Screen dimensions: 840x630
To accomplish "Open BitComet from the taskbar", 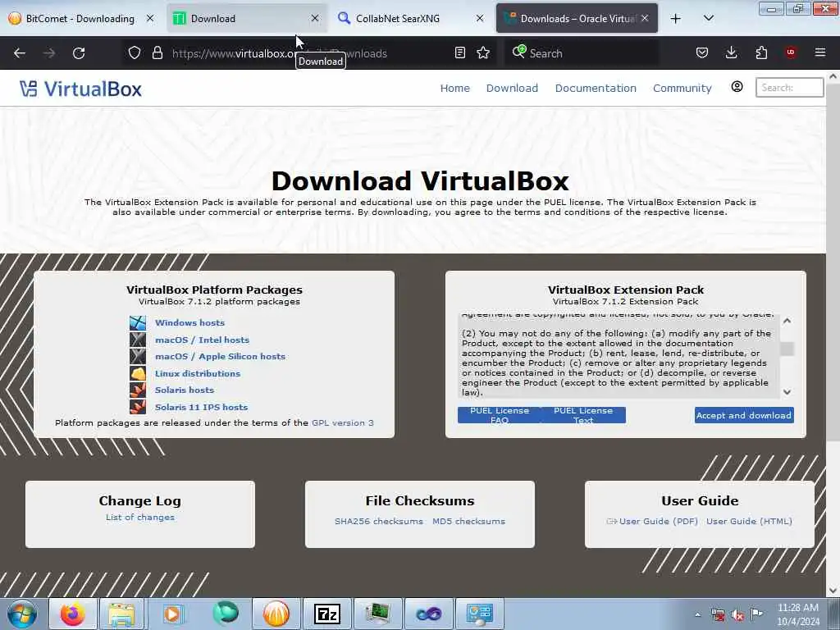I will [x=276, y=614].
